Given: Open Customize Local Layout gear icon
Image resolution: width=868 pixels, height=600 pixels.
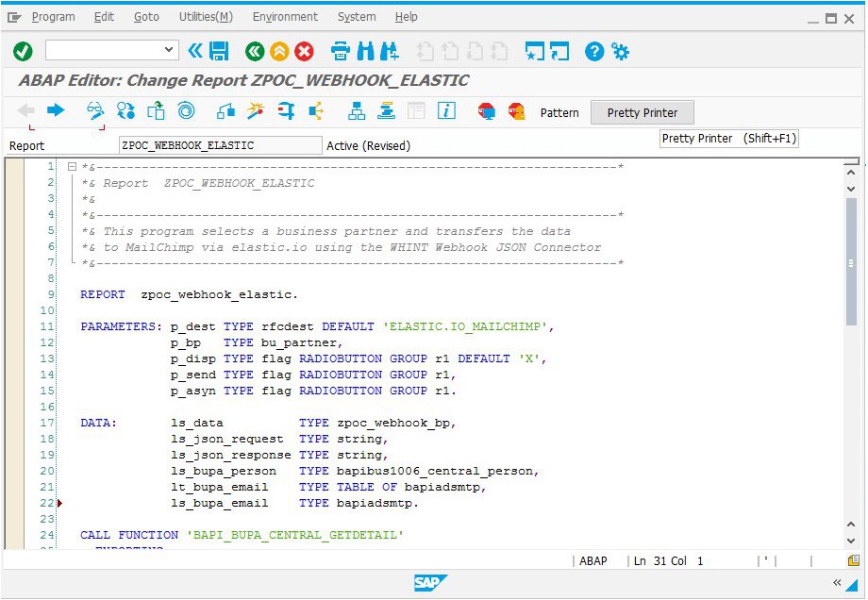Looking at the screenshot, I should coord(620,52).
